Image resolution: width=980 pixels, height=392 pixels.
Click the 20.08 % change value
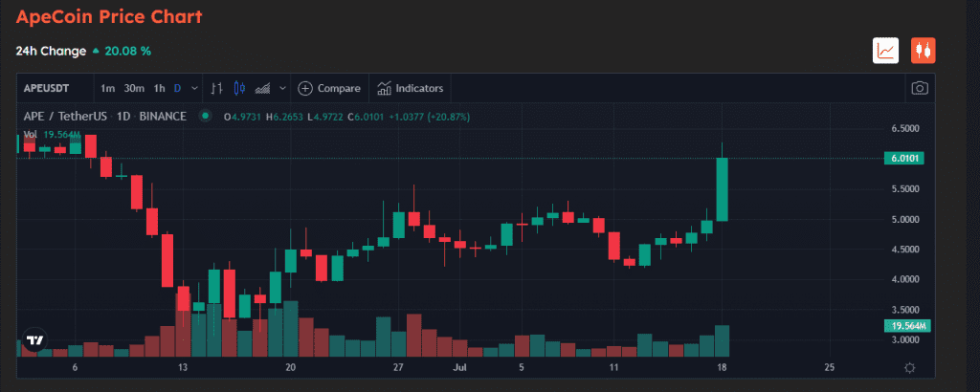click(127, 51)
